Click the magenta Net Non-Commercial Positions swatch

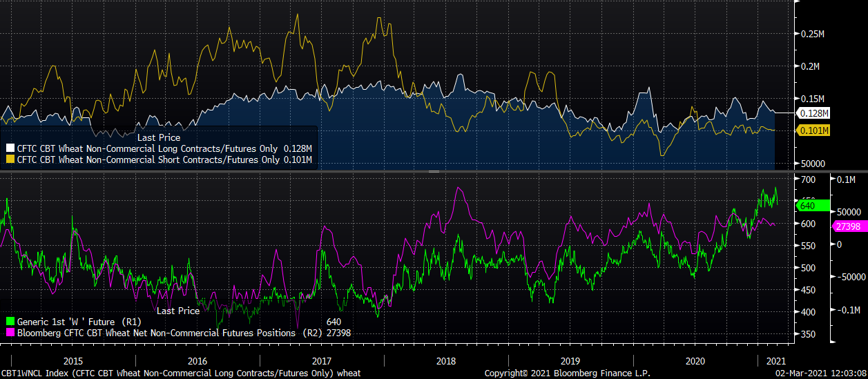(10, 333)
